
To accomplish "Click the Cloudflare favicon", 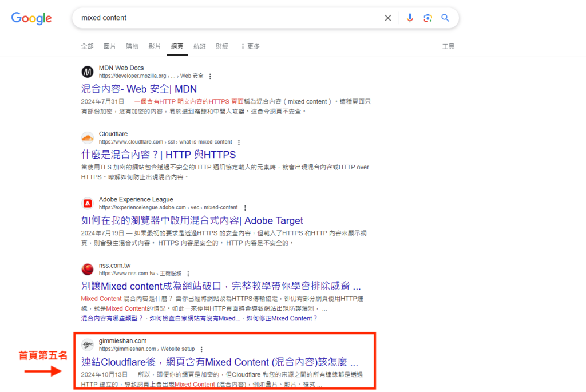I will click(x=88, y=138).
